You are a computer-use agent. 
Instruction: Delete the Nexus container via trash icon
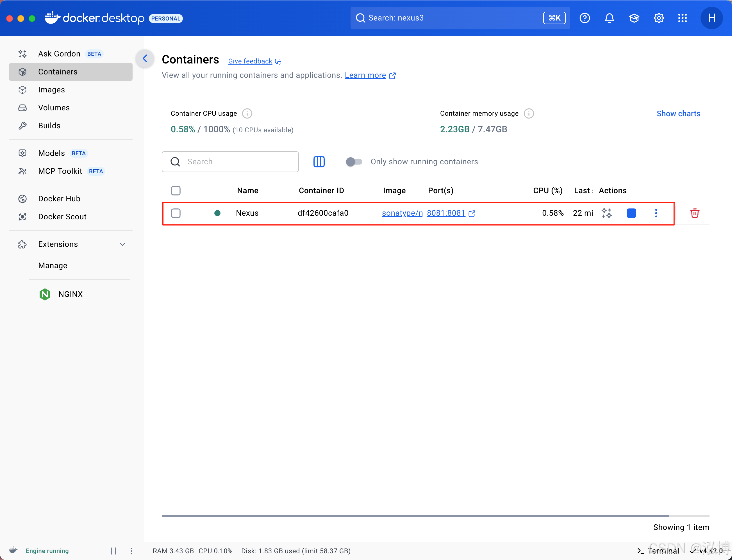pyautogui.click(x=694, y=213)
